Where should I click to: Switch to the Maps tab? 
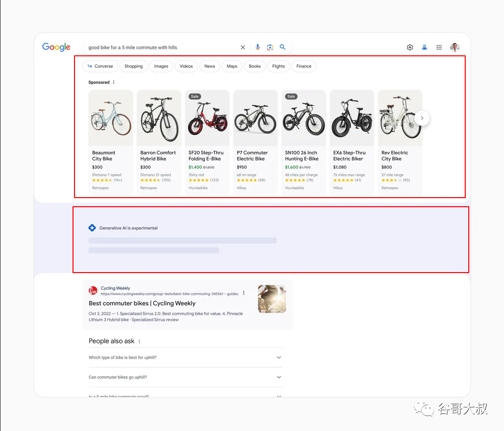(232, 66)
